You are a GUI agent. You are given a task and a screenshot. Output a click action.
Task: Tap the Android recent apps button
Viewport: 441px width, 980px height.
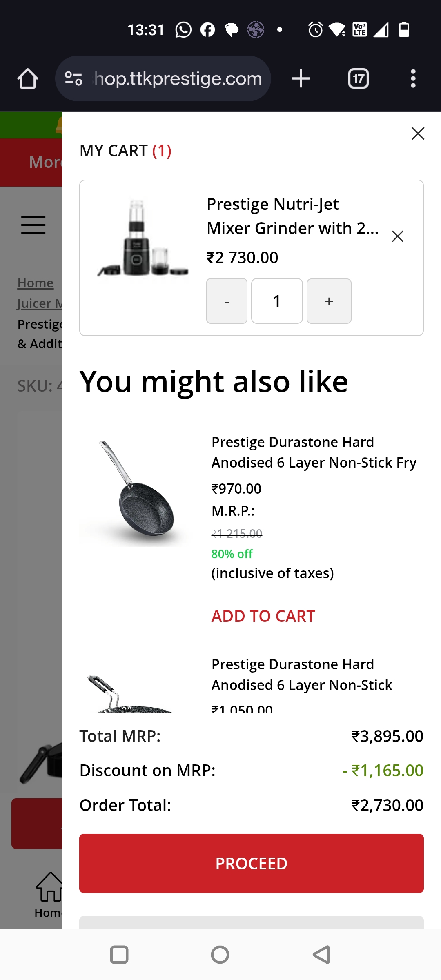[x=119, y=955]
